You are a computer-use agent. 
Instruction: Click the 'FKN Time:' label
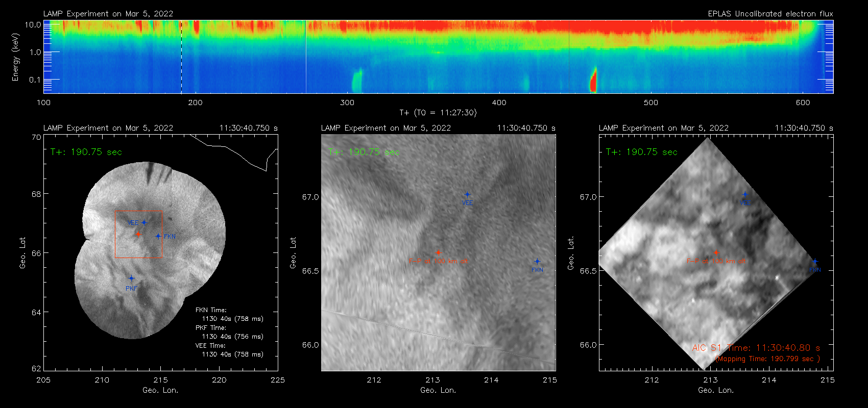[211, 310]
